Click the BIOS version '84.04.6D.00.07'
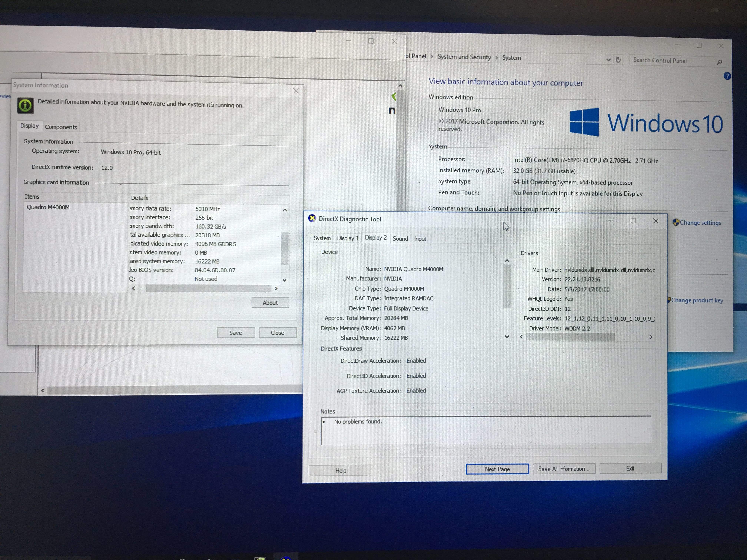 pos(215,270)
